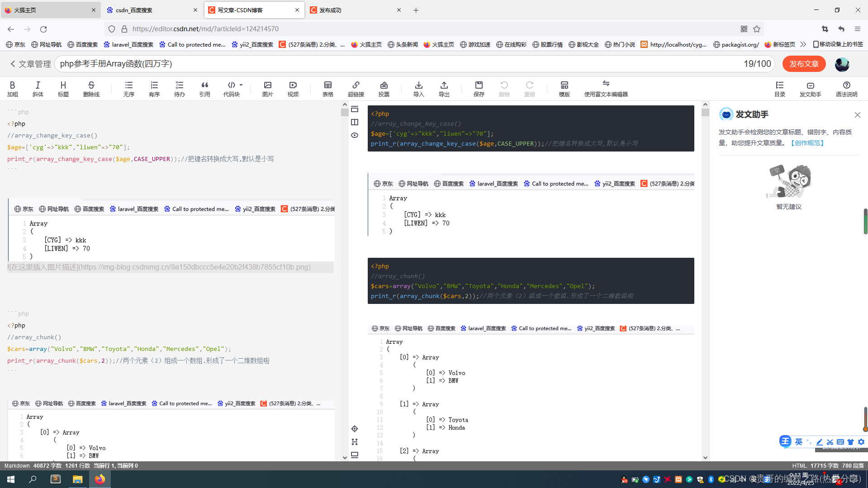Screen dimensions: 868x488
Task: Open the Windows Start menu
Action: (x=11, y=479)
